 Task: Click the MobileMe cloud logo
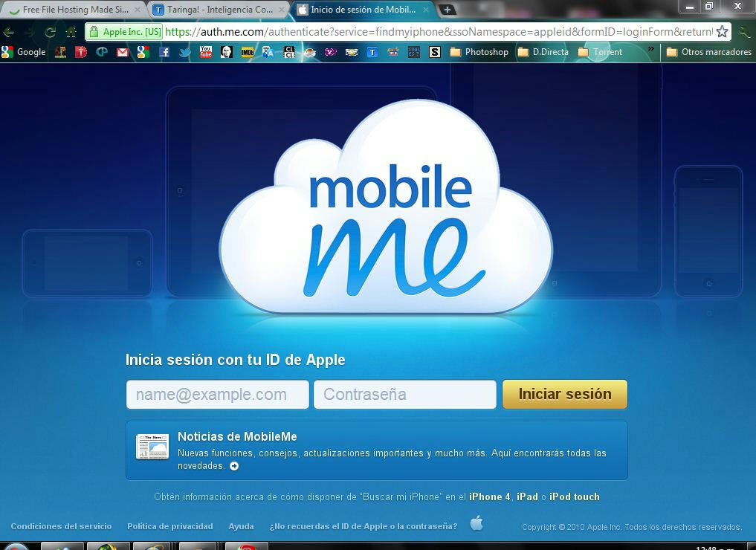click(387, 207)
